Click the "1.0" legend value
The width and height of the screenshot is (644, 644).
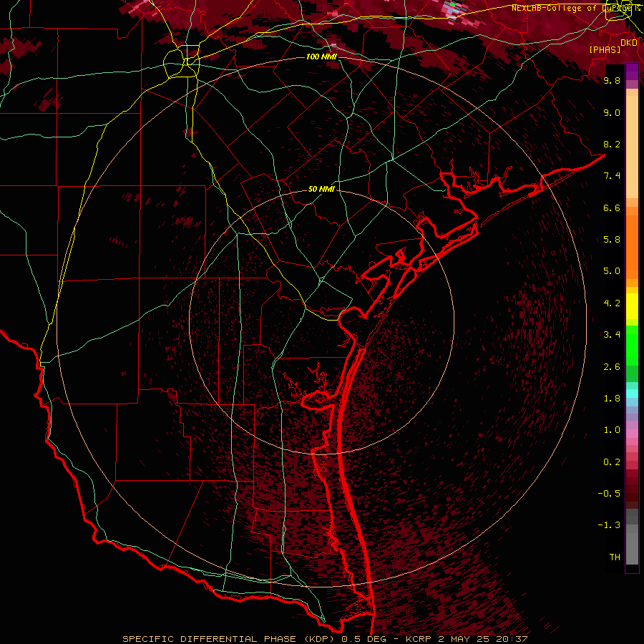tap(612, 430)
